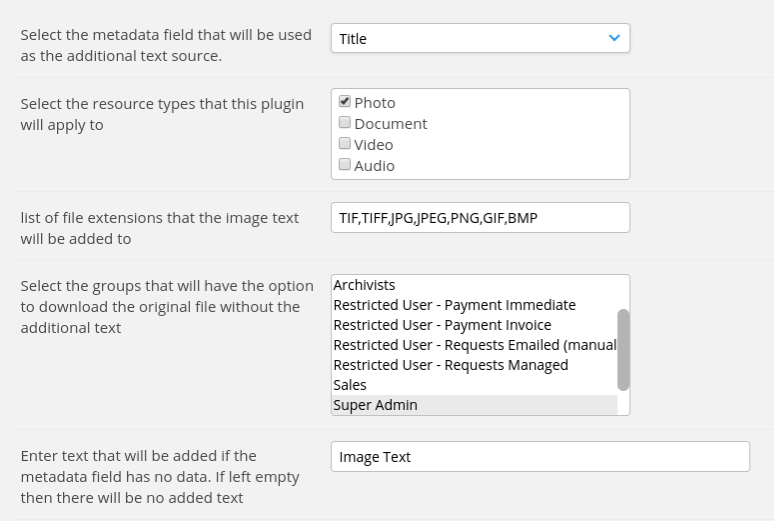Image resolution: width=774 pixels, height=521 pixels.
Task: Select Archivists in the groups list
Action: tap(474, 285)
